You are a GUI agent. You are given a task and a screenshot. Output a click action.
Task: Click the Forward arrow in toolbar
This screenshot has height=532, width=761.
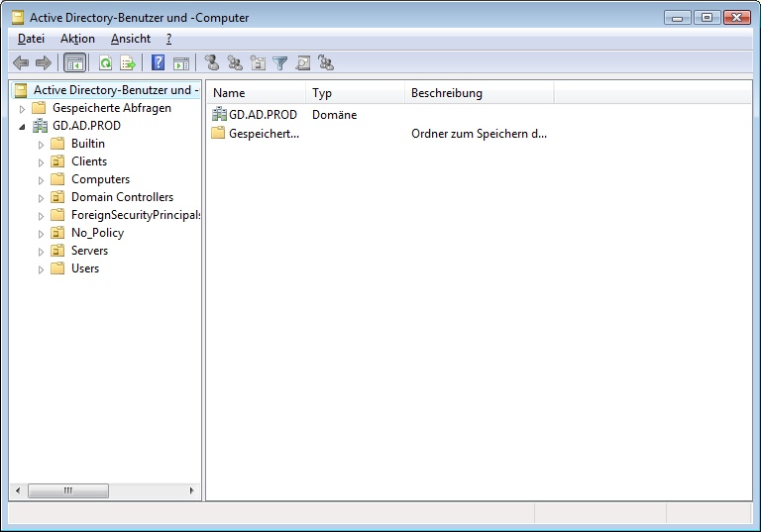[43, 63]
